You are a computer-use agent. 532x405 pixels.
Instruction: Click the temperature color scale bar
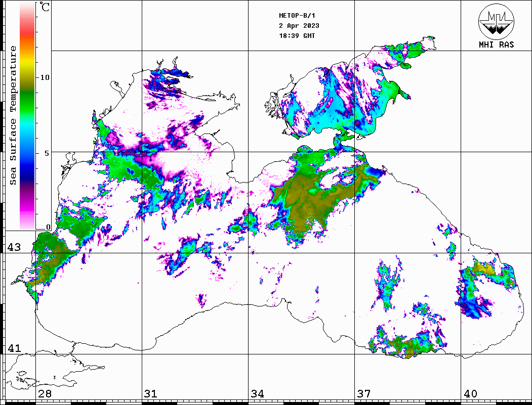(x=27, y=116)
